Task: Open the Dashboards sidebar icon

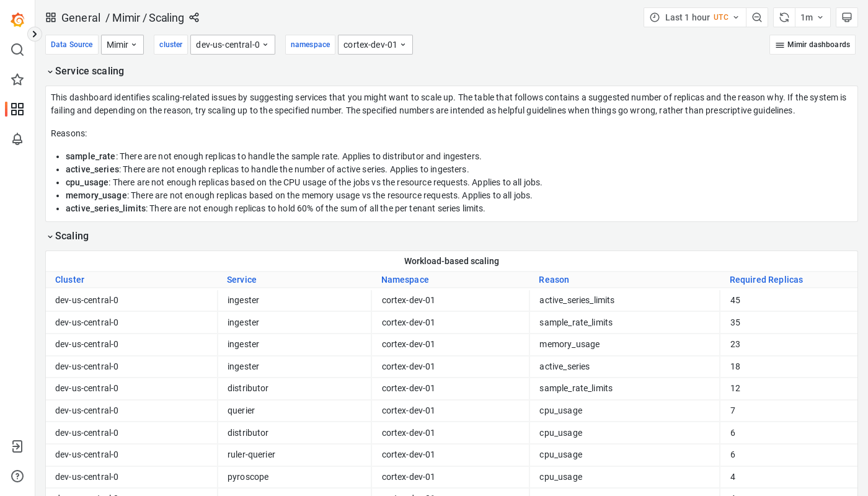Action: coord(17,109)
